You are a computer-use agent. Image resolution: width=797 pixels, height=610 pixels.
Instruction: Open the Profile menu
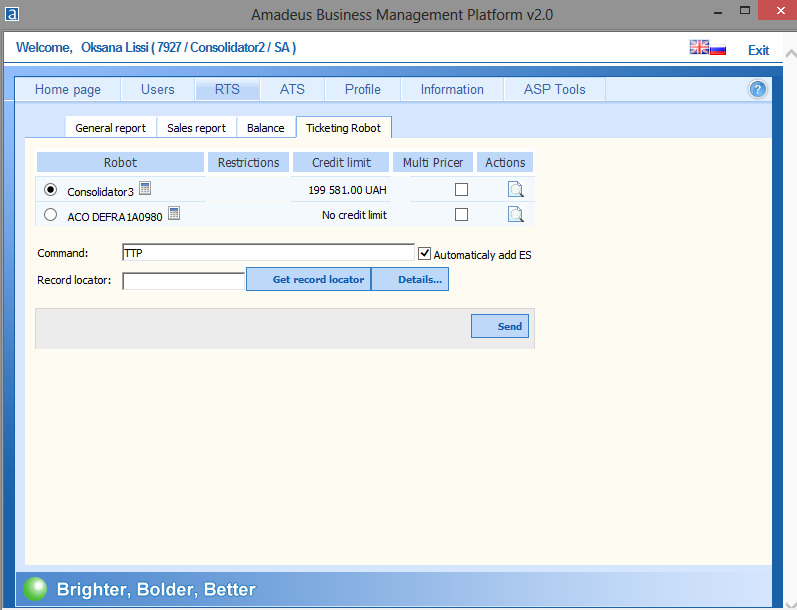[x=363, y=89]
